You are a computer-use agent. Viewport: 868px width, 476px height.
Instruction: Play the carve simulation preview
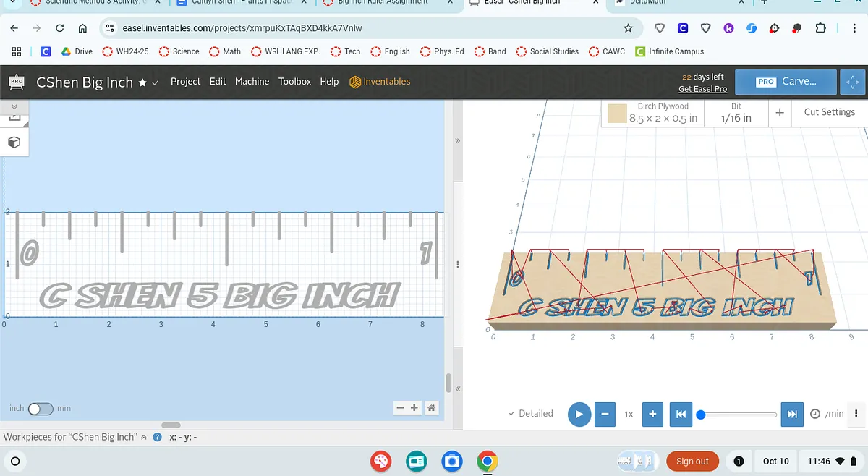click(579, 415)
